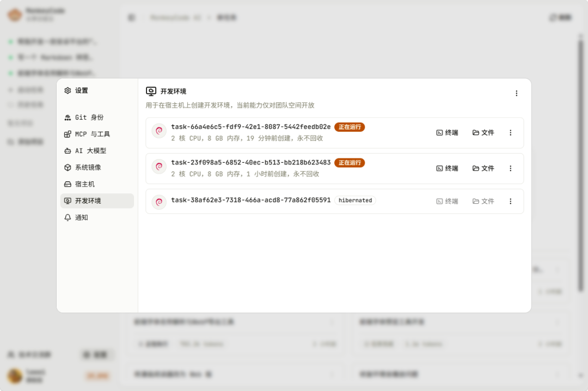Expand more options menu for task-23f098a5
588x391 pixels.
[x=510, y=169]
